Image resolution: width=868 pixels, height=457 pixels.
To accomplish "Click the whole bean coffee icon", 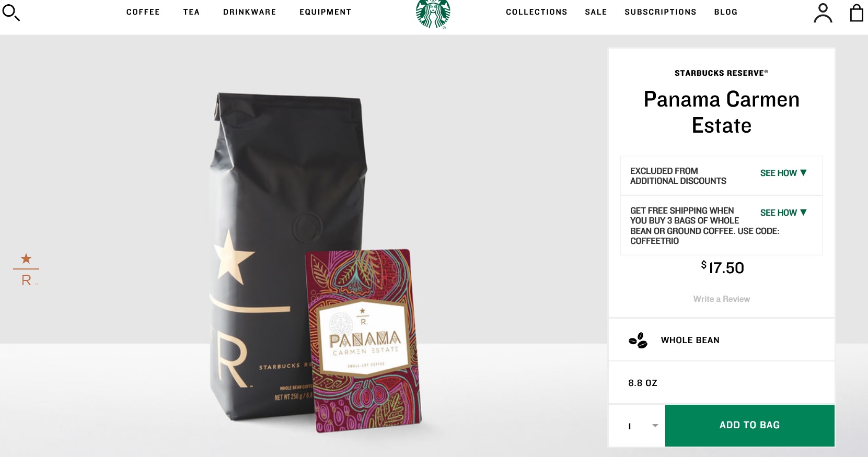I will tap(638, 341).
